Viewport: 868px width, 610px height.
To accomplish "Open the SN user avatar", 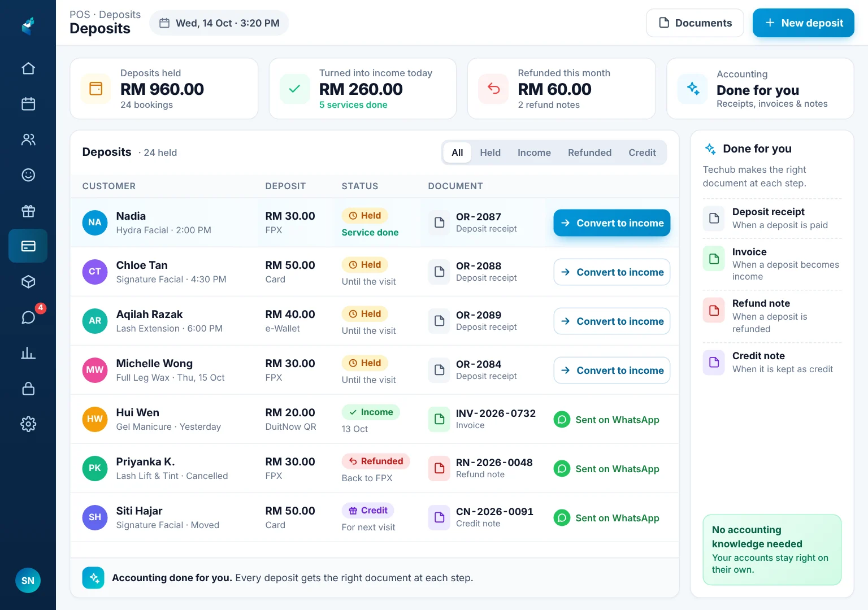I will pos(28,581).
